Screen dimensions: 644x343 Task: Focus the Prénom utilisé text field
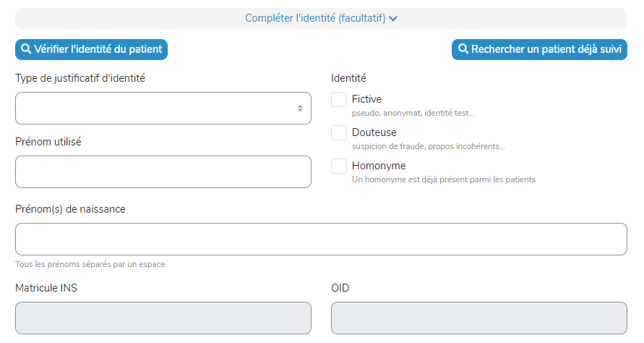coord(163,171)
